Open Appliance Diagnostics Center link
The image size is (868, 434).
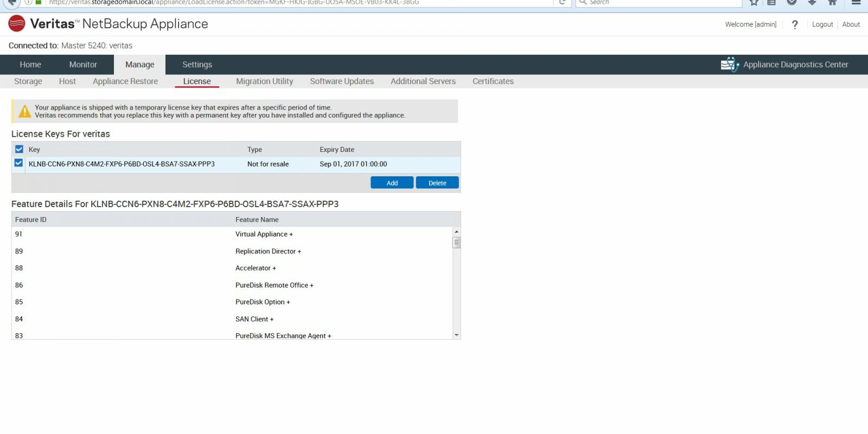tap(795, 65)
